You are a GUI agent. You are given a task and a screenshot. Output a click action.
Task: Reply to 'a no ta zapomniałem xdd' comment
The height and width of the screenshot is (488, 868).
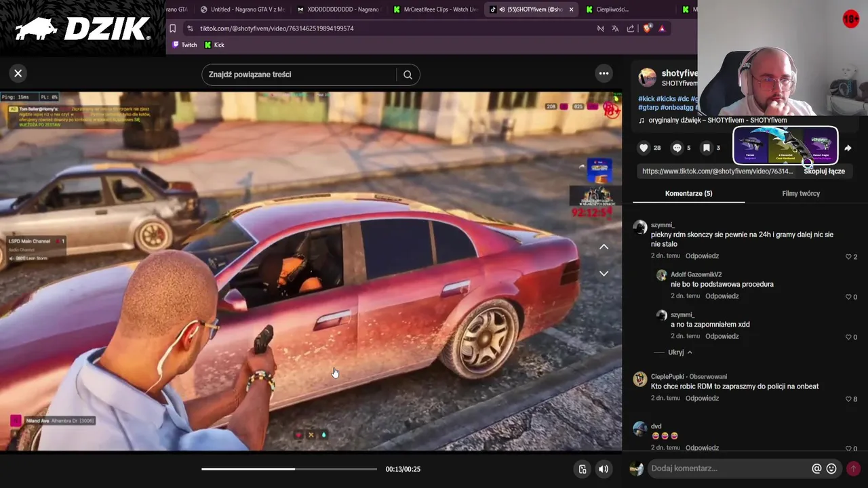point(722,336)
